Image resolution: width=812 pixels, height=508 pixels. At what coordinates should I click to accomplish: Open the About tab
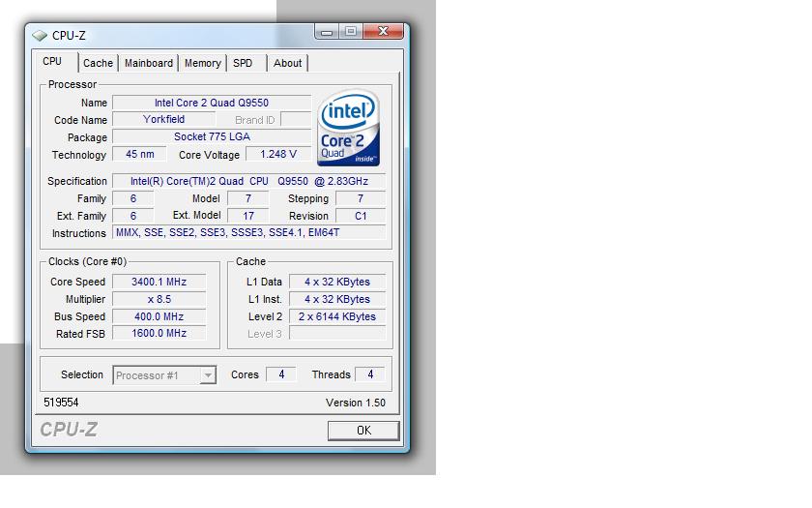coord(287,63)
